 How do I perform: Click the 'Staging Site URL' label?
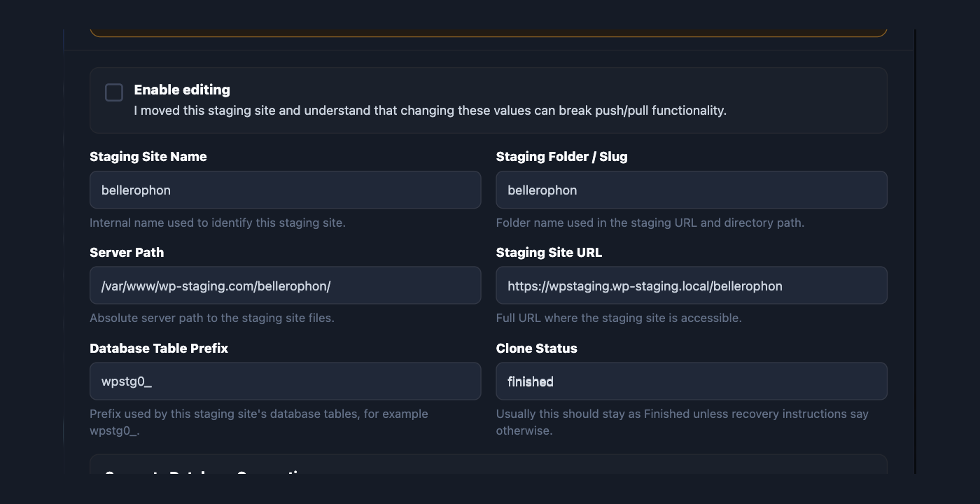coord(549,253)
